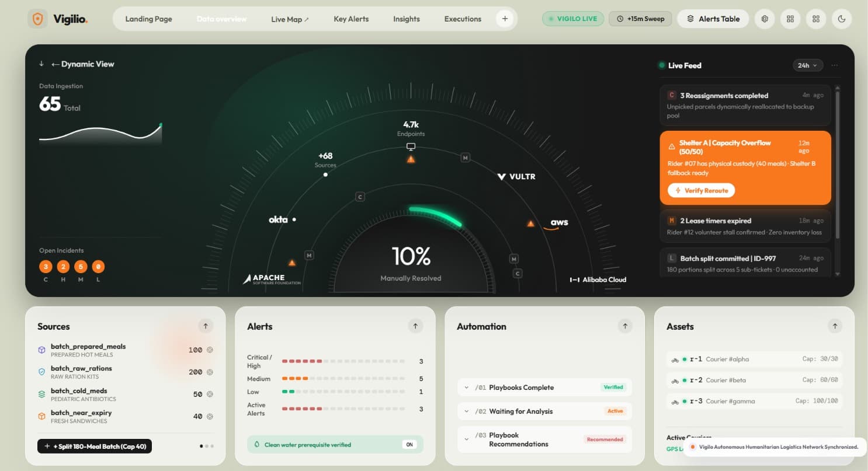Open settings gear for batch_raw_rations
This screenshot has height=471, width=868.
(210, 372)
